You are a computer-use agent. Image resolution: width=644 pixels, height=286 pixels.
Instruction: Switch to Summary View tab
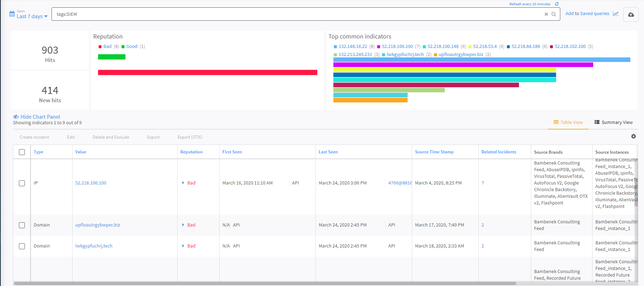pos(613,123)
